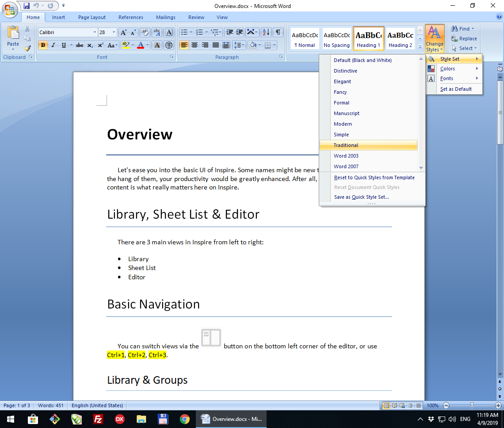504x428 pixels.
Task: Expand the Quick Styles gallery
Action: coord(420,47)
